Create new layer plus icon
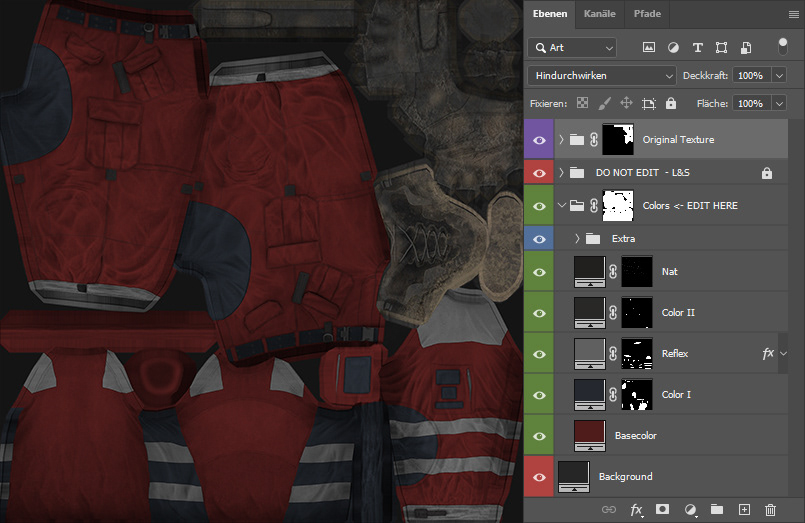Viewport: 805px width, 523px height. tap(744, 509)
